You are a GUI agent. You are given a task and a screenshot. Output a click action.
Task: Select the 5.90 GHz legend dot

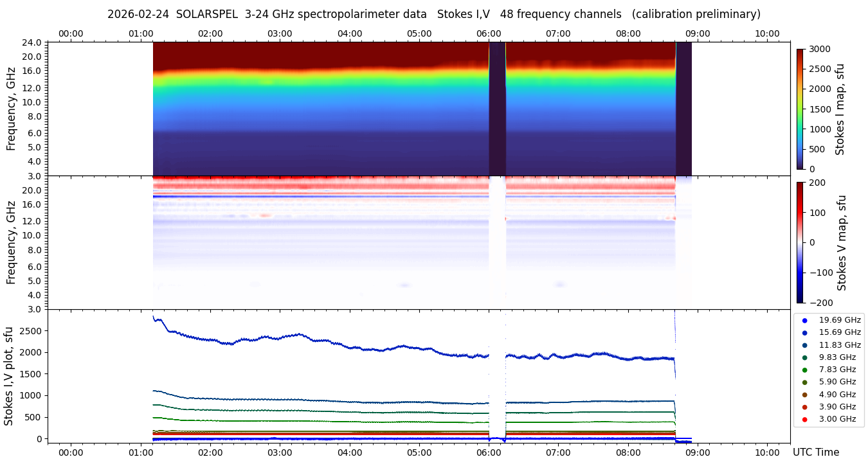click(x=804, y=382)
